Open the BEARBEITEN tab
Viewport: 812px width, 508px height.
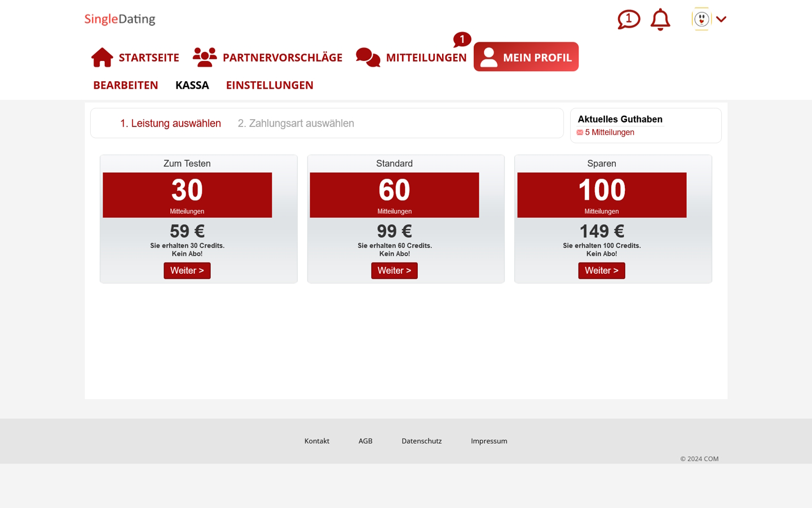tap(125, 85)
